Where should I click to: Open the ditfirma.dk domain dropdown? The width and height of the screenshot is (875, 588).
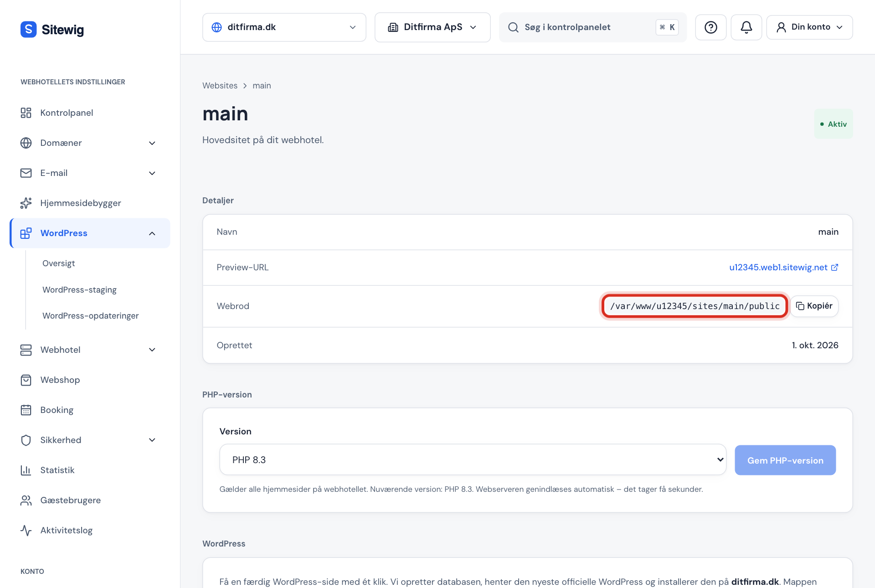[x=284, y=27]
